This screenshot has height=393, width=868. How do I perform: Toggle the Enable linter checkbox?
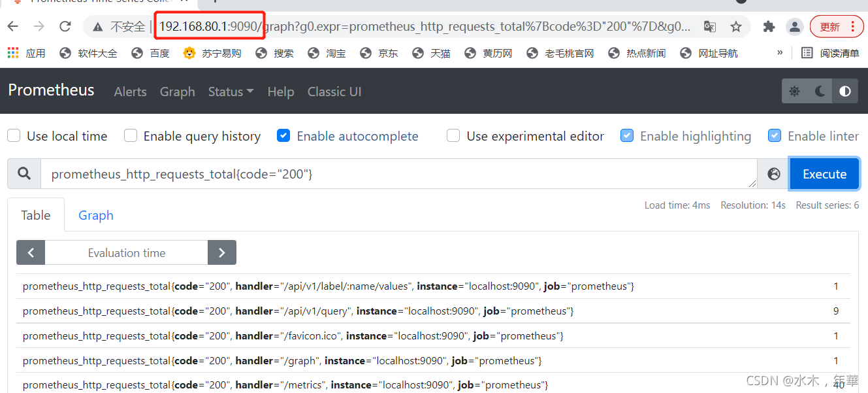(x=775, y=135)
